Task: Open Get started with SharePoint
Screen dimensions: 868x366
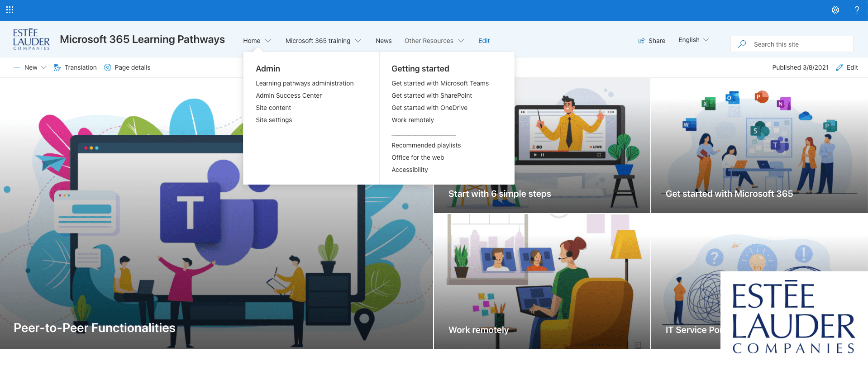Action: coord(432,95)
